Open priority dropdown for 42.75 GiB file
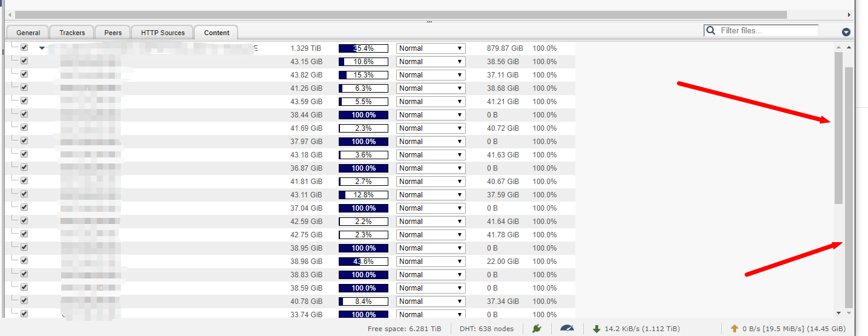 (431, 235)
